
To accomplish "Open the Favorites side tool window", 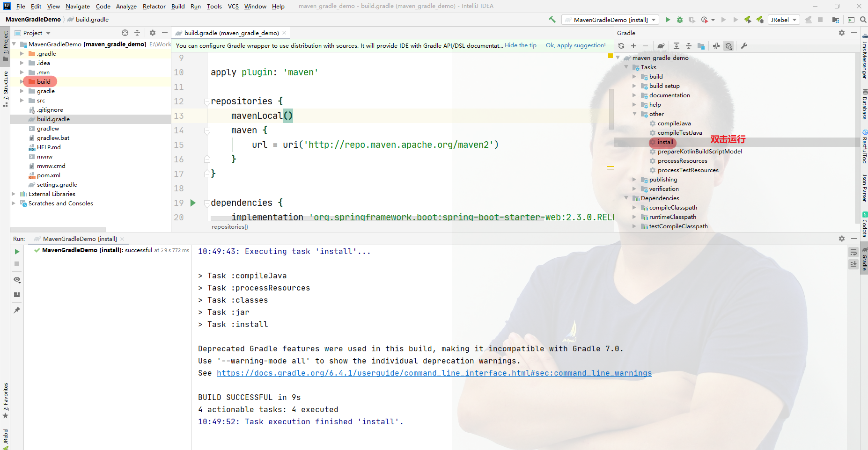I will click(5, 400).
